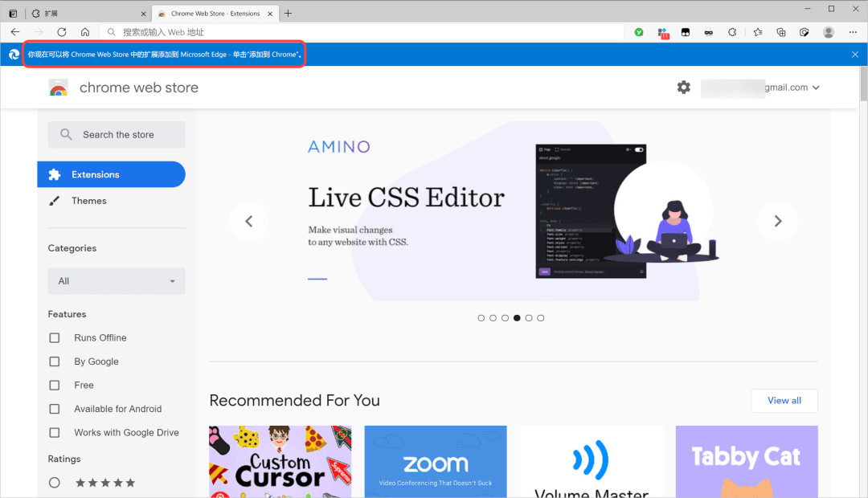Click the page vertical scrollbar thumb

863,84
